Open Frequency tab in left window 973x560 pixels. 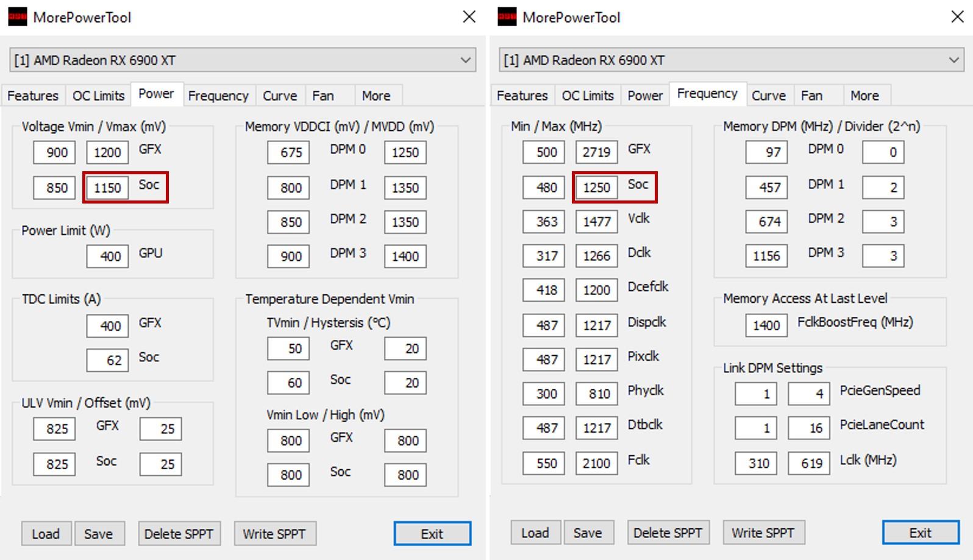tap(218, 96)
